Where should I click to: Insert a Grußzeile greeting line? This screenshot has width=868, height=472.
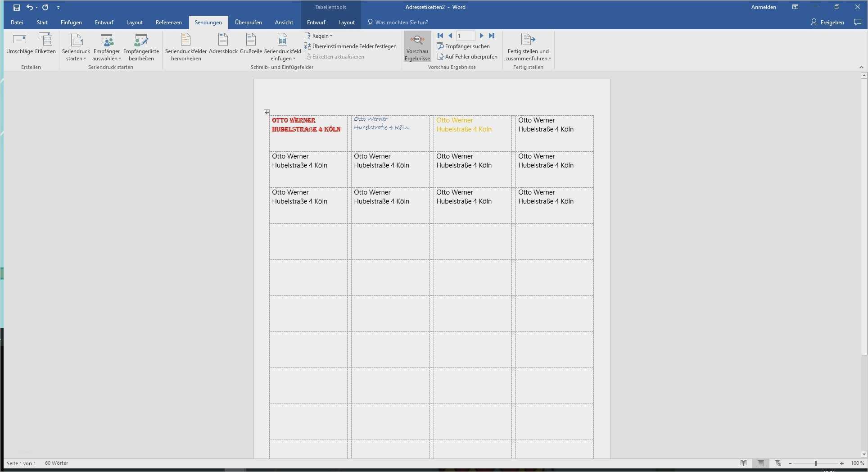(x=251, y=44)
